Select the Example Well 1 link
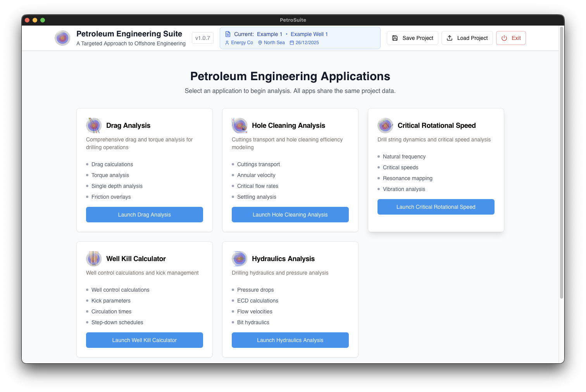This screenshot has height=392, width=586. click(x=309, y=34)
